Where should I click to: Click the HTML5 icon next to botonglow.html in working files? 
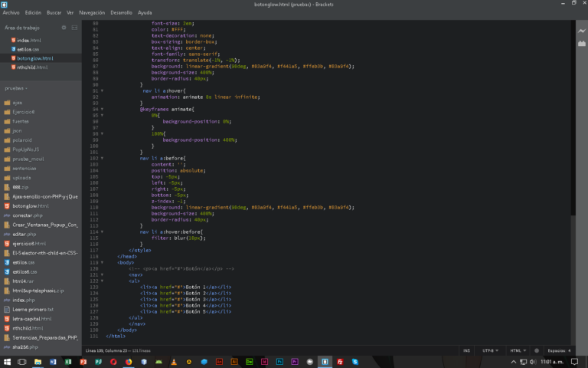tap(13, 58)
